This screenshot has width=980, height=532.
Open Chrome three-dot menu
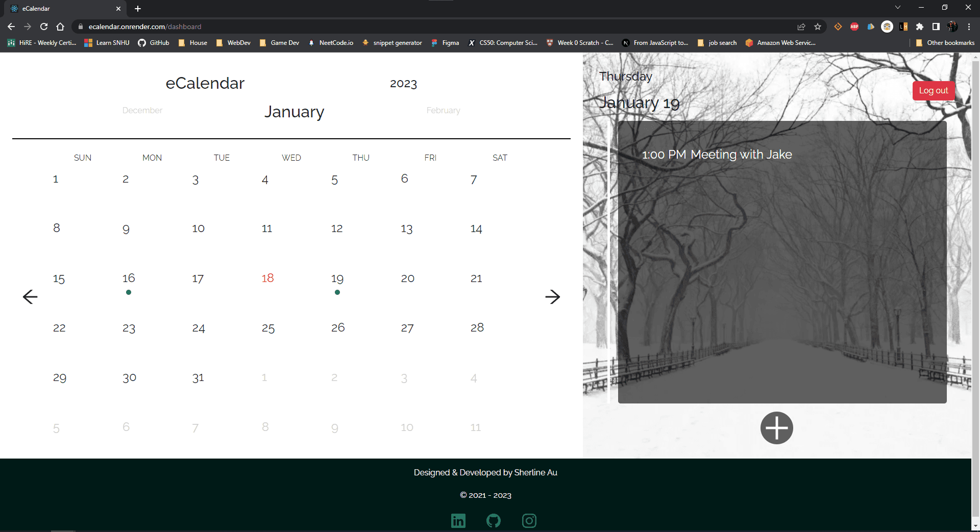(969, 27)
